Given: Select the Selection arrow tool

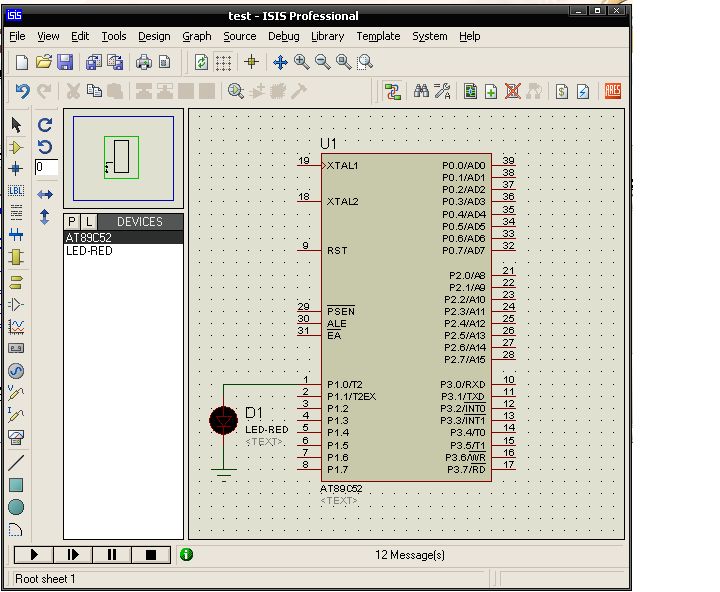Looking at the screenshot, I should click(16, 125).
